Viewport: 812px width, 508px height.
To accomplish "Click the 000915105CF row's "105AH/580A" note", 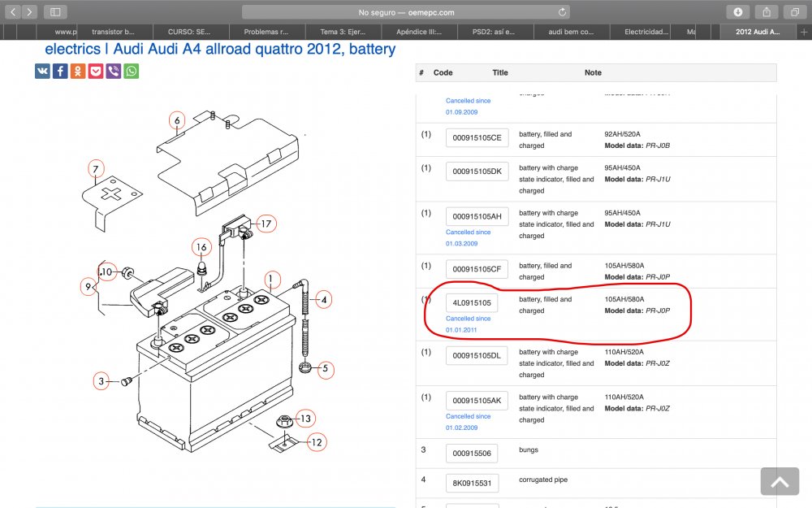I will point(624,266).
